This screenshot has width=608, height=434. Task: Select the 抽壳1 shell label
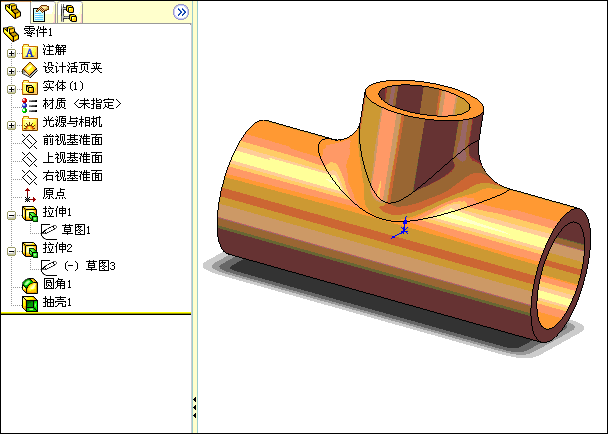pyautogui.click(x=57, y=302)
